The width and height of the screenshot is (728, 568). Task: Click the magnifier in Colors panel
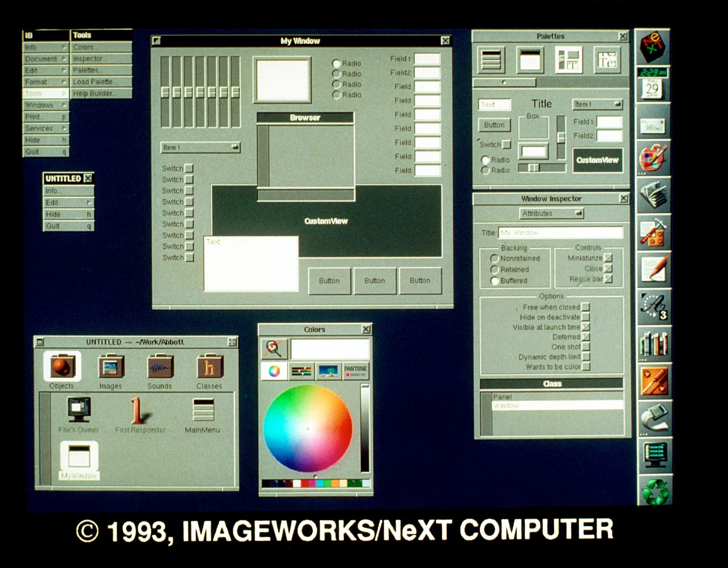click(274, 349)
